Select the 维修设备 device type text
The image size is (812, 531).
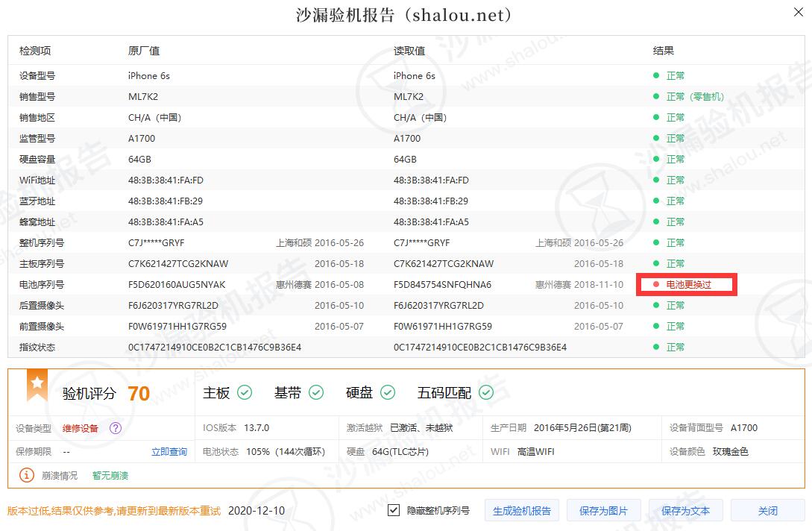pos(81,428)
